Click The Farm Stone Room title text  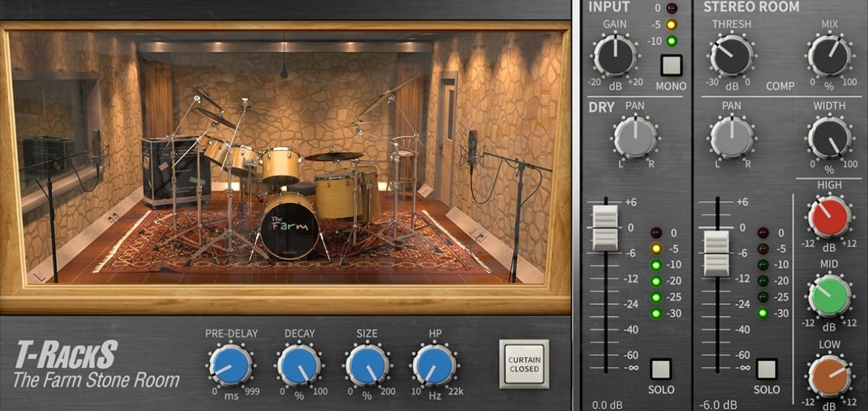pyautogui.click(x=97, y=381)
